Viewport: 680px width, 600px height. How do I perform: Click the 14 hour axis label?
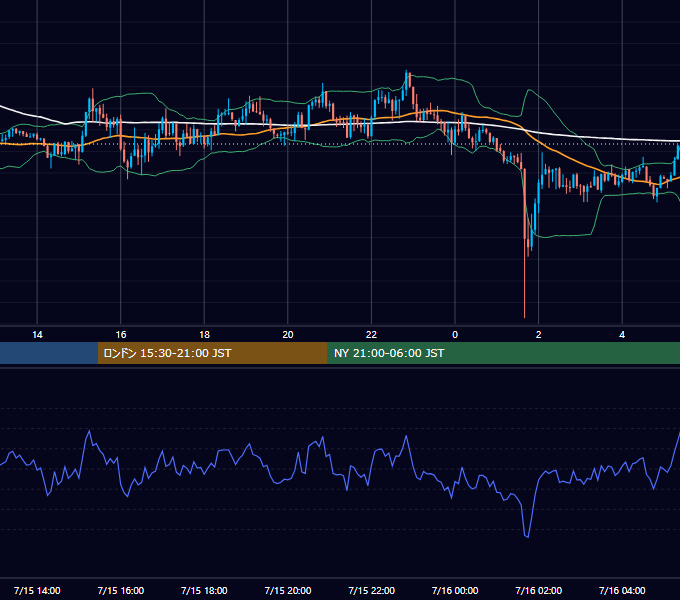point(37,335)
